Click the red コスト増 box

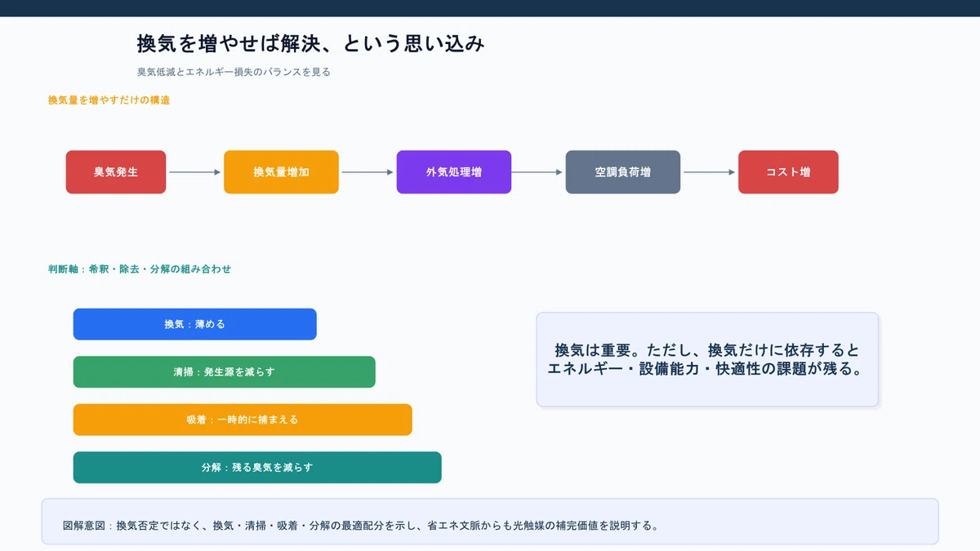click(788, 172)
